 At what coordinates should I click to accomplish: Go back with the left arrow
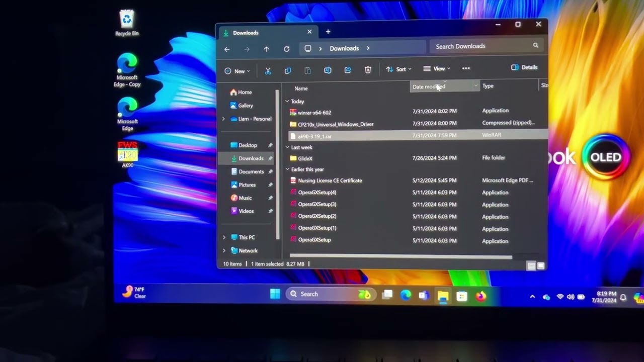tap(227, 49)
